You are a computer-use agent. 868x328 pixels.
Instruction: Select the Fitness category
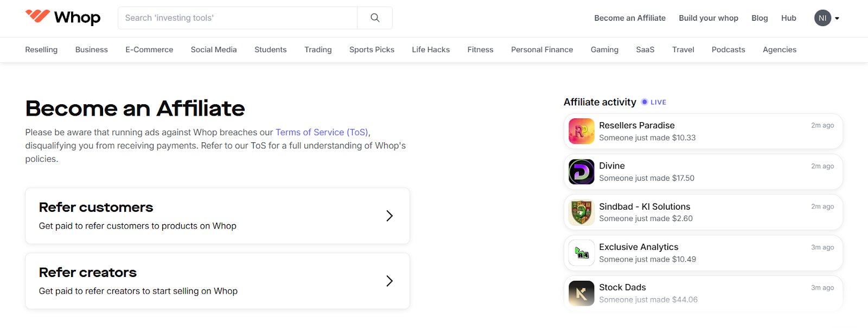(480, 49)
